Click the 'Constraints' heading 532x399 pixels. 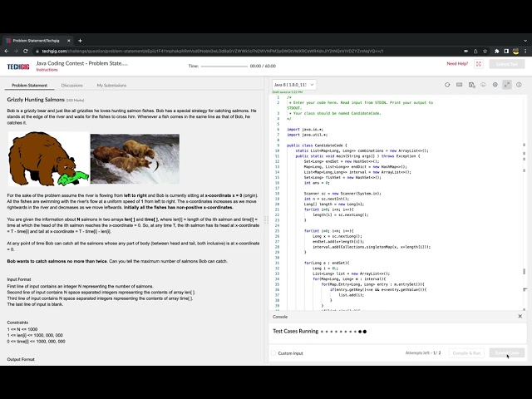pos(17,323)
